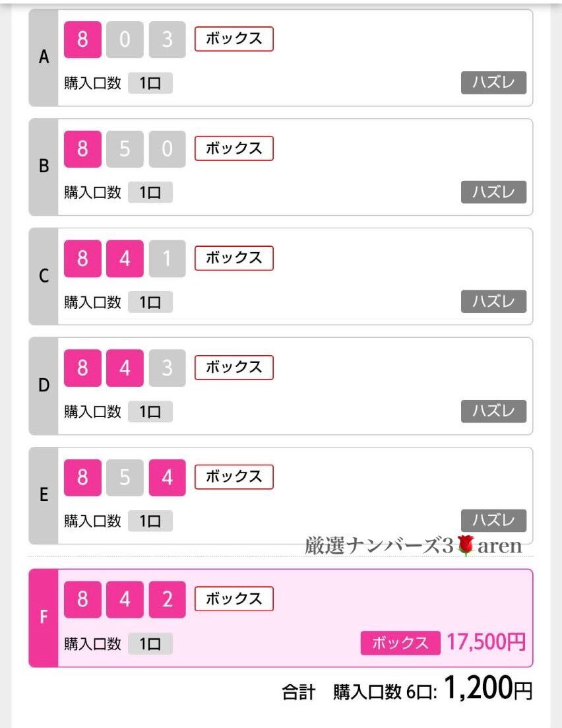
Task: Tap the pink digit 4 in row E
Action: [167, 478]
